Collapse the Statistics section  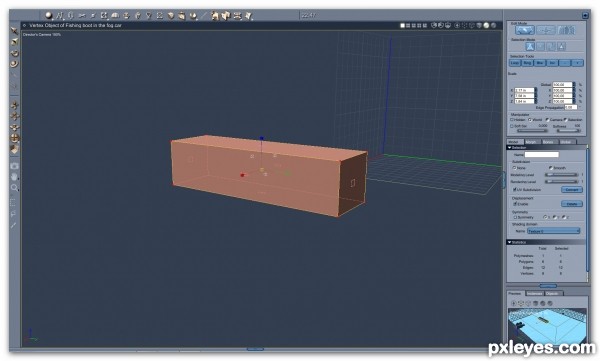pos(510,242)
